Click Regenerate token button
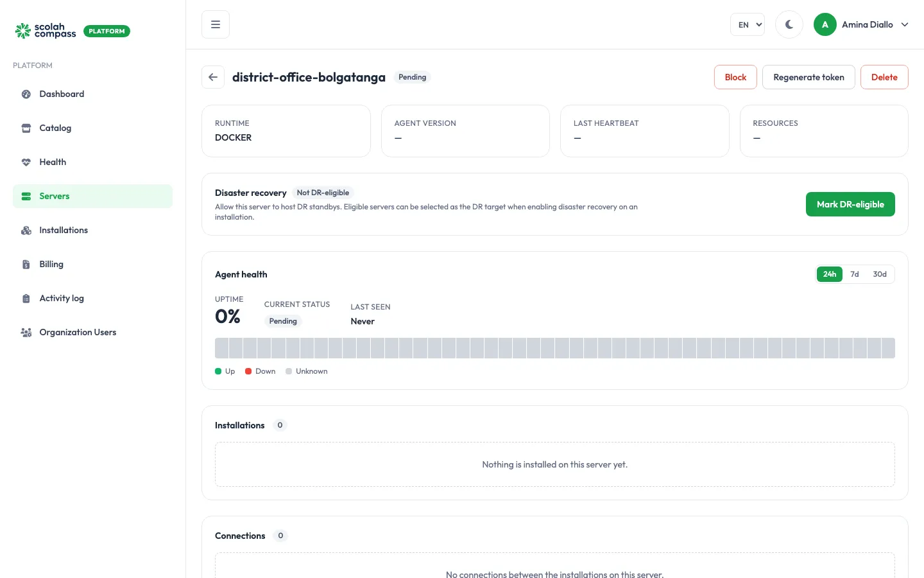 (x=809, y=77)
